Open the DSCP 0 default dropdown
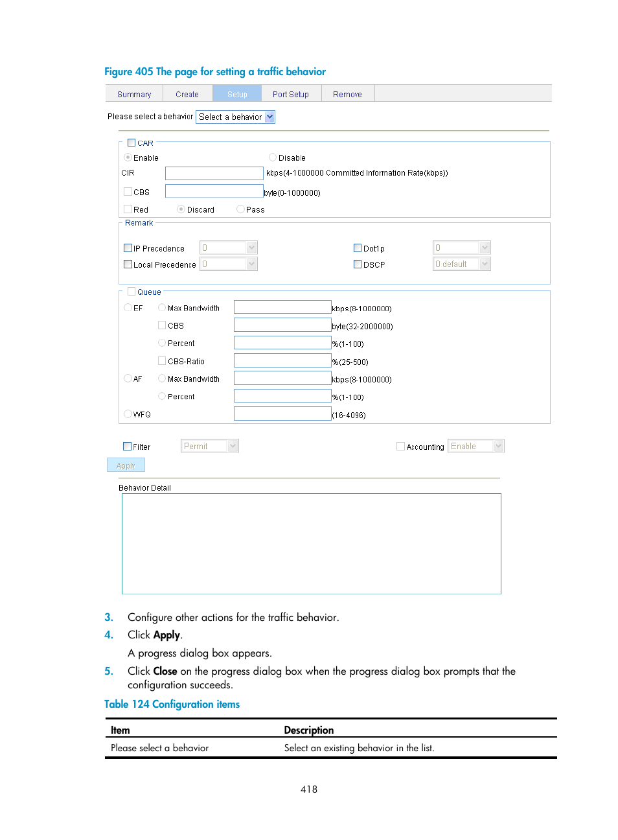 pyautogui.click(x=462, y=264)
